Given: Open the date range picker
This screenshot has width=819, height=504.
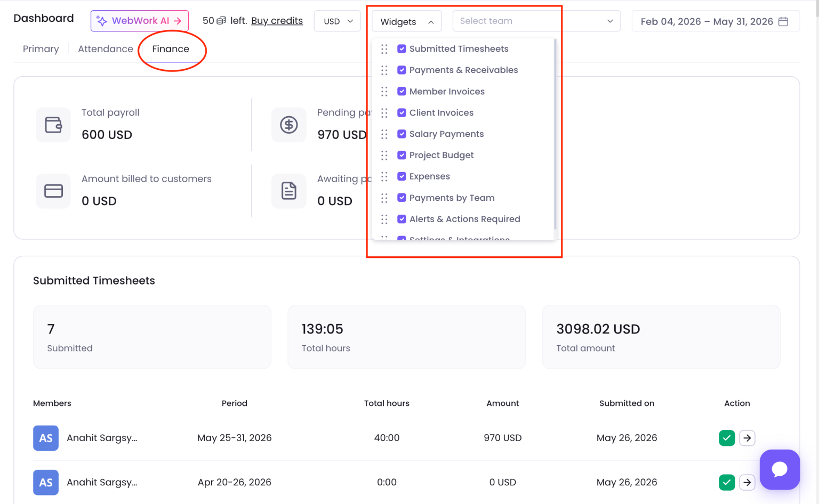Looking at the screenshot, I should point(716,21).
